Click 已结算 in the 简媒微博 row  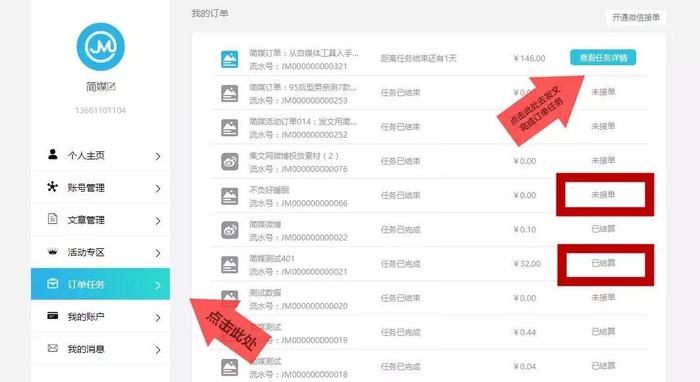[603, 229]
